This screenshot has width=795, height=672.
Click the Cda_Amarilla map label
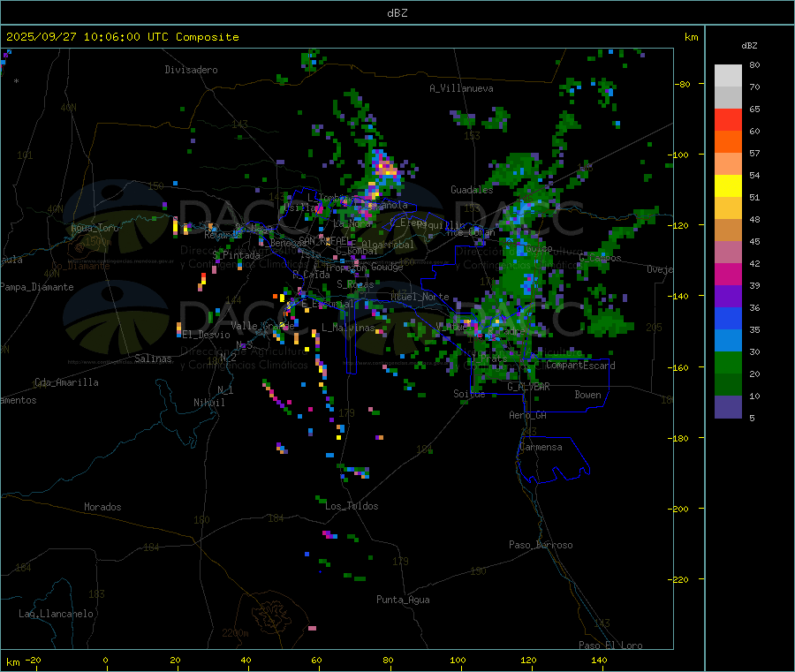[66, 382]
